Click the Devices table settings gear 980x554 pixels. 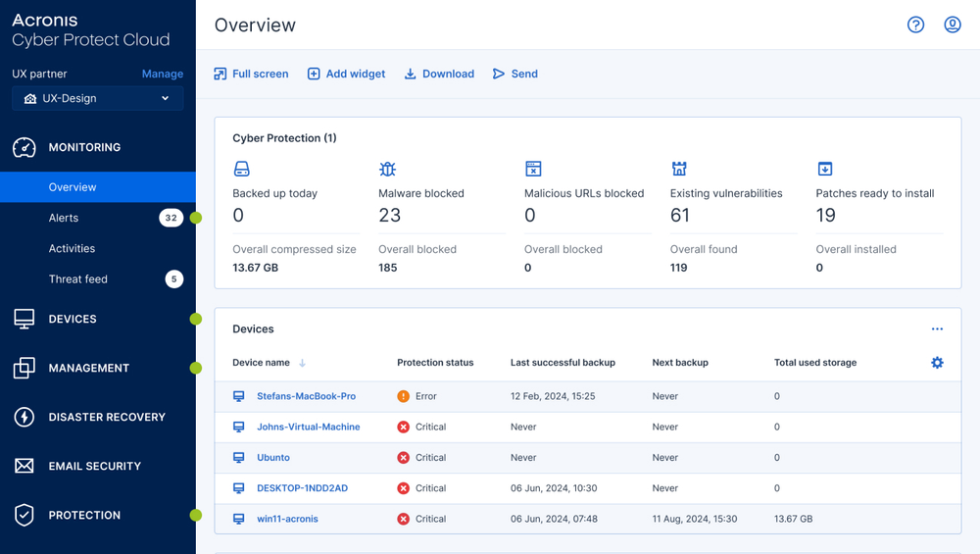click(937, 363)
